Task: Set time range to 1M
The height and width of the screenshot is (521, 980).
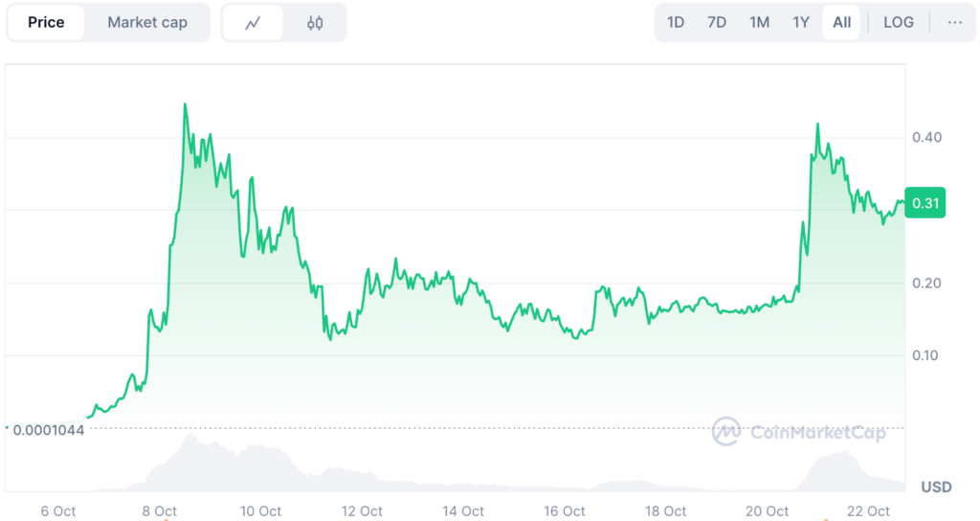Action: [x=759, y=22]
